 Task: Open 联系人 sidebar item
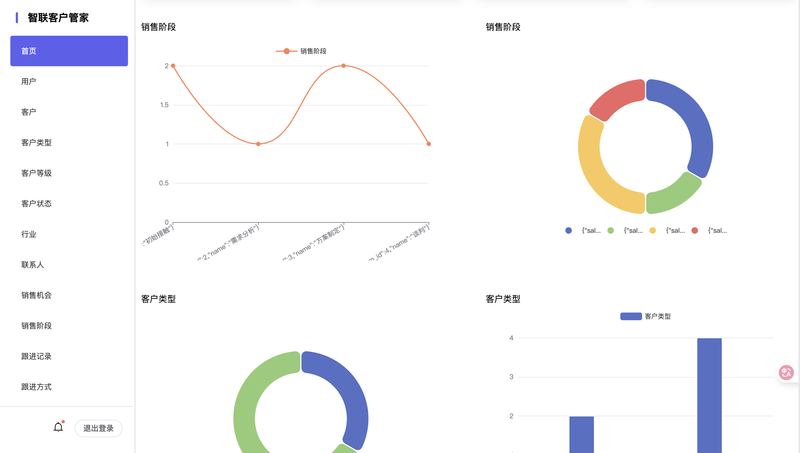[69, 265]
